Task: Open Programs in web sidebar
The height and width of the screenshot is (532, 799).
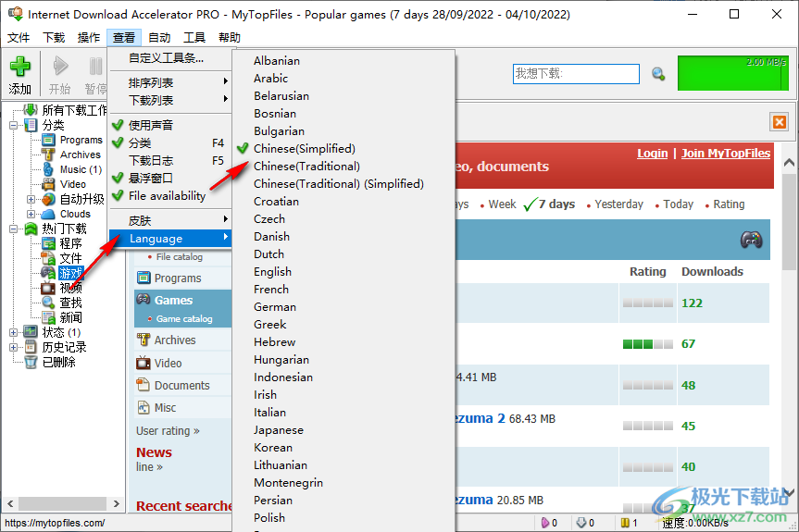Action: (x=178, y=278)
